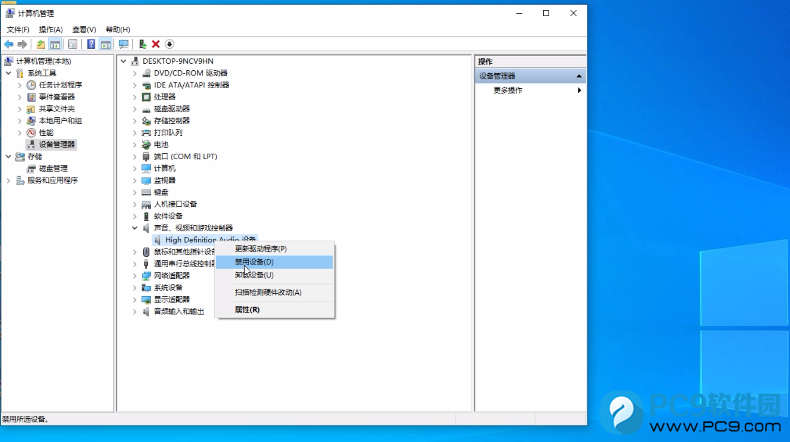Click the Up One Level folder icon
The width and height of the screenshot is (790, 442).
pyautogui.click(x=41, y=44)
